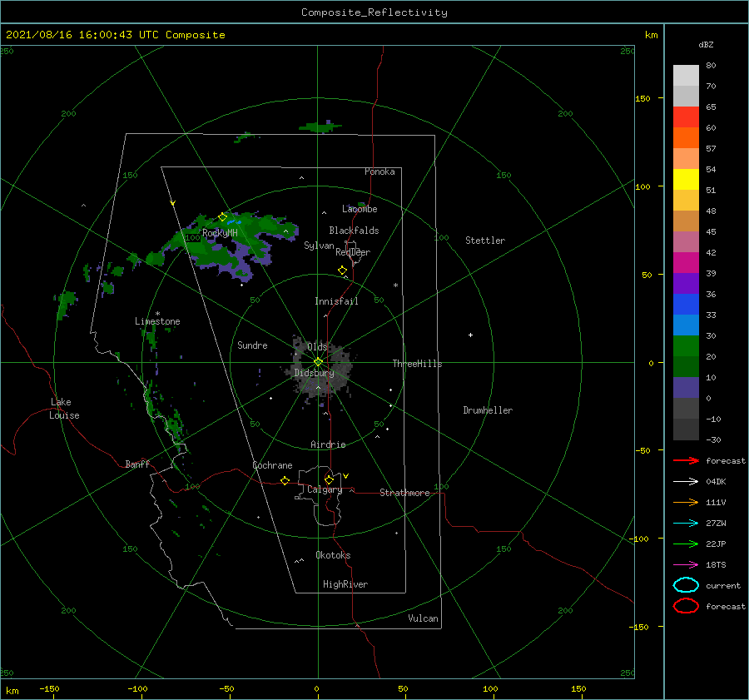Click the Sundre town label
749x700 pixels.
[x=252, y=345]
